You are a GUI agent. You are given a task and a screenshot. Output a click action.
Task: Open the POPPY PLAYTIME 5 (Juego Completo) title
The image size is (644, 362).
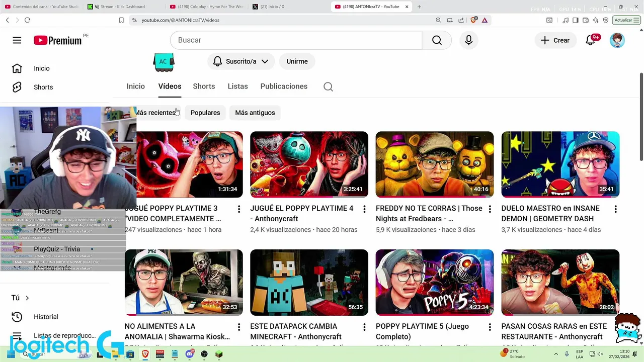point(423,331)
